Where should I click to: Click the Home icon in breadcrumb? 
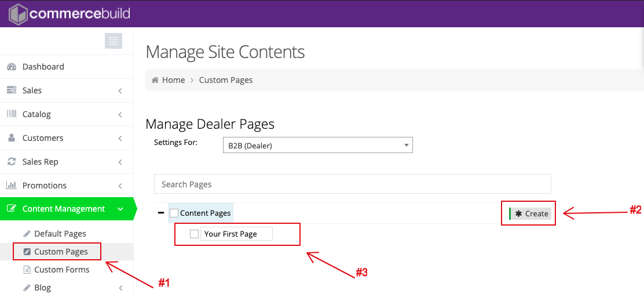155,80
